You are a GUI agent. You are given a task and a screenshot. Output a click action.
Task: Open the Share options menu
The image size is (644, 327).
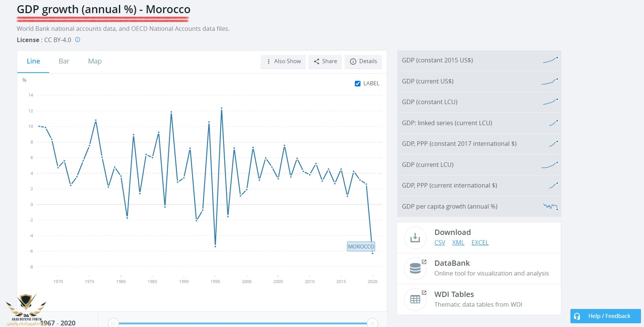[x=325, y=61]
